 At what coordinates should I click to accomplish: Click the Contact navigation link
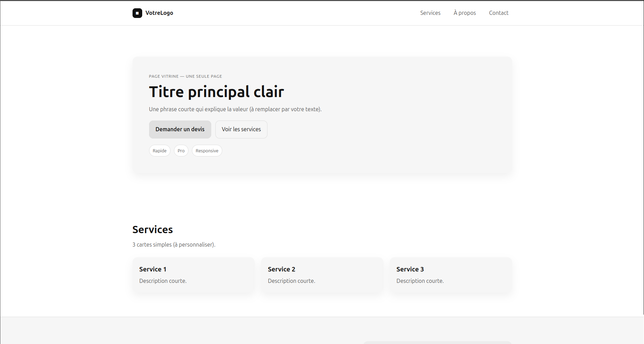[498, 13]
